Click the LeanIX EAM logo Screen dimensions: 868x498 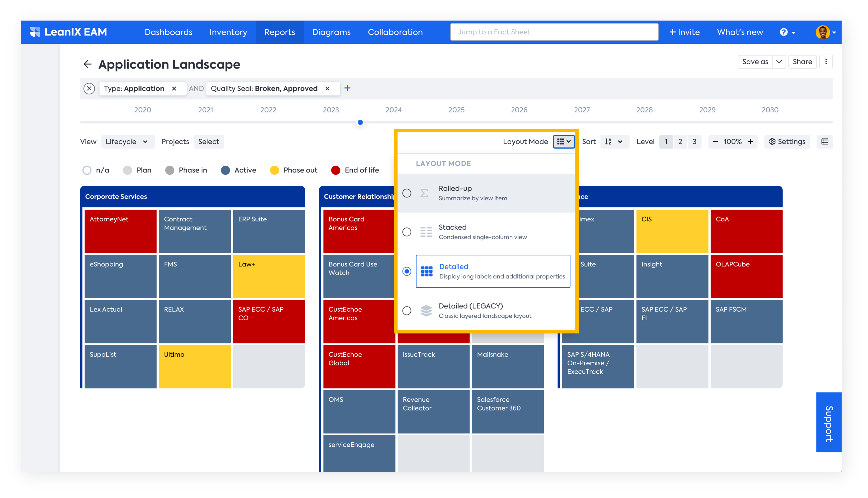tap(68, 32)
